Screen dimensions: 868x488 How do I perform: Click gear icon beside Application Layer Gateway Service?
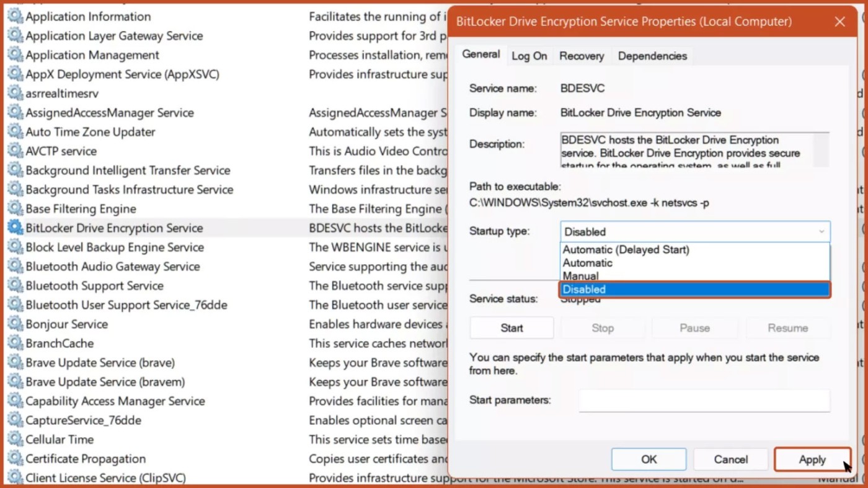tap(15, 35)
